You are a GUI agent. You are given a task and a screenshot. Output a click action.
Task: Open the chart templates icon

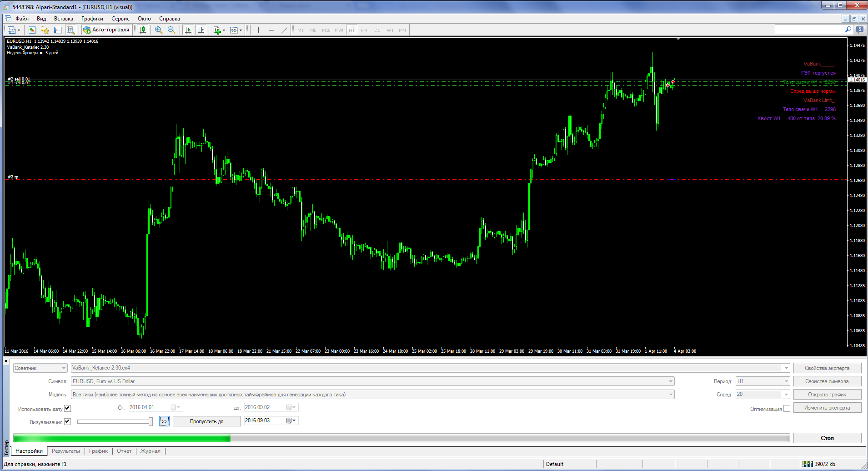tap(234, 30)
